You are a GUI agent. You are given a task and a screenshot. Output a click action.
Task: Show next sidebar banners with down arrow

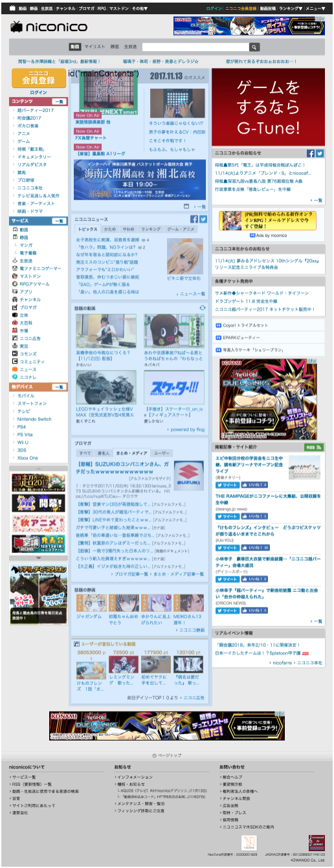(38, 558)
